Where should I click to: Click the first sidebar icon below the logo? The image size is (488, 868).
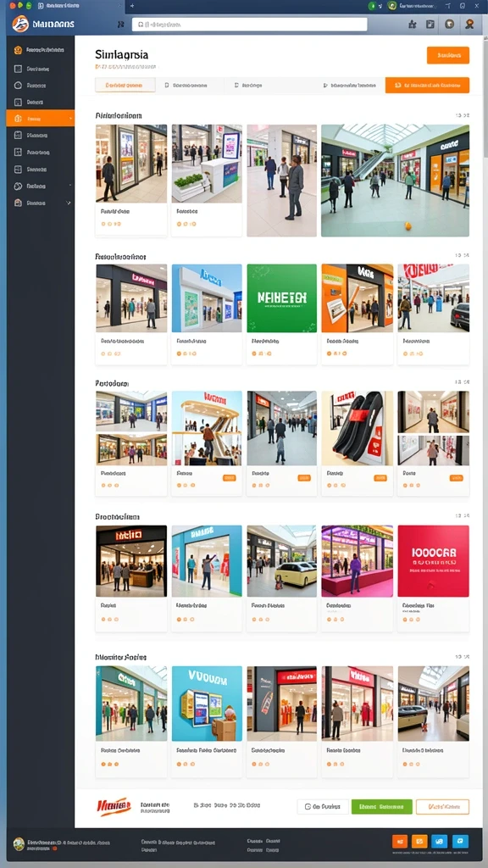(18, 50)
